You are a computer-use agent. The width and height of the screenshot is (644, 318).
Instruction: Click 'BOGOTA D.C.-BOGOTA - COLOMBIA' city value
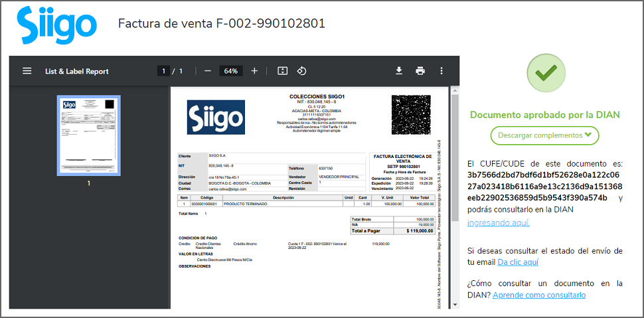click(240, 183)
